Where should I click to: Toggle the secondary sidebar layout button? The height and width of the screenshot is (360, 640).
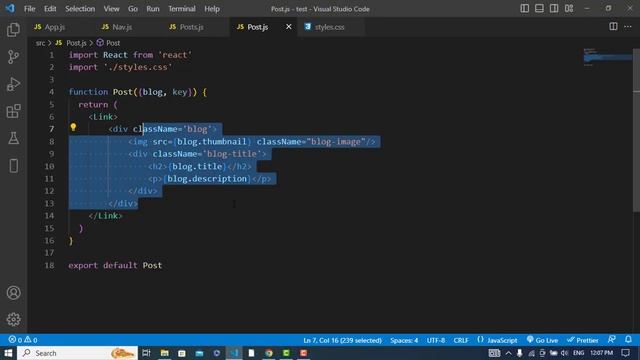pyautogui.click(x=554, y=9)
